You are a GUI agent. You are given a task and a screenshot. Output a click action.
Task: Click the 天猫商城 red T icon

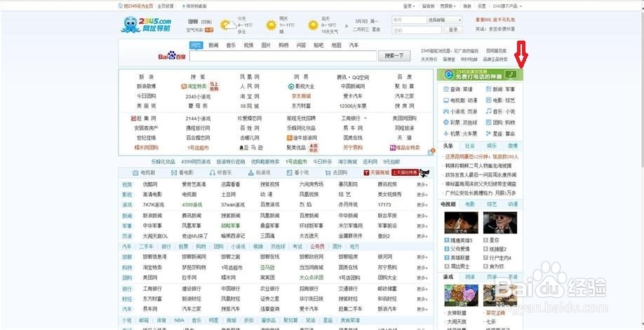click(367, 173)
